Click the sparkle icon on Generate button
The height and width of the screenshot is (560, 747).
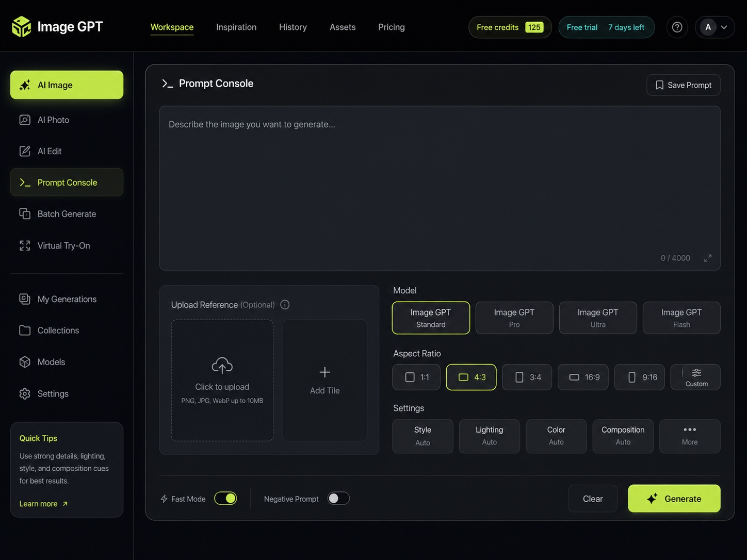[x=652, y=499]
